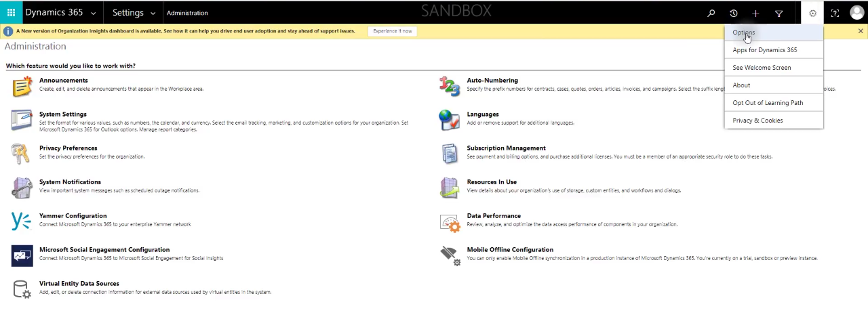Screen dimensions: 868x317
Task: Open the Languages link
Action: click(x=483, y=114)
